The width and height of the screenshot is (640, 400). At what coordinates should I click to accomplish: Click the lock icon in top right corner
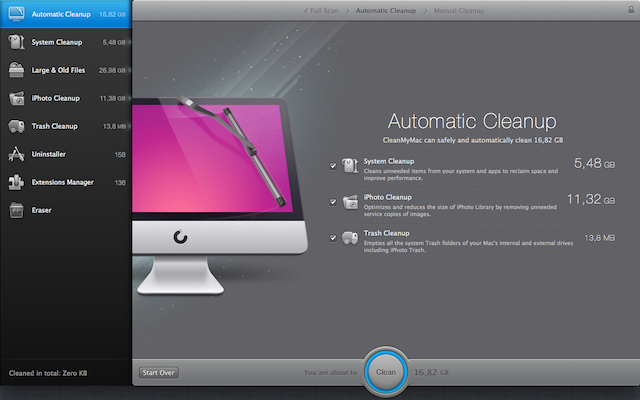click(631, 9)
